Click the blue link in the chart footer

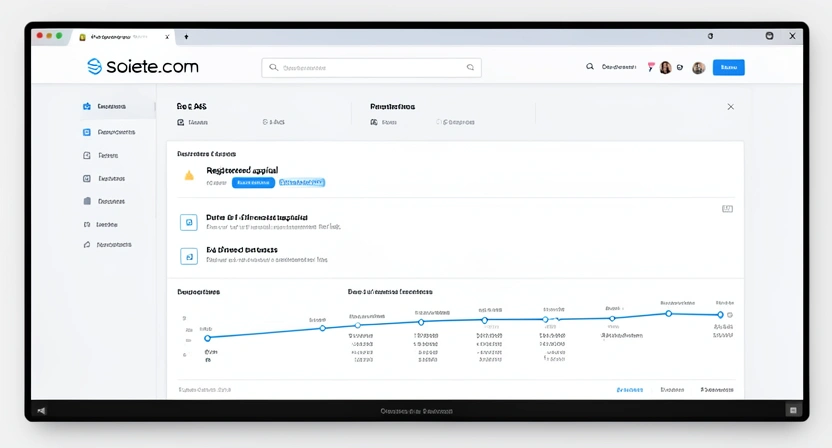630,390
